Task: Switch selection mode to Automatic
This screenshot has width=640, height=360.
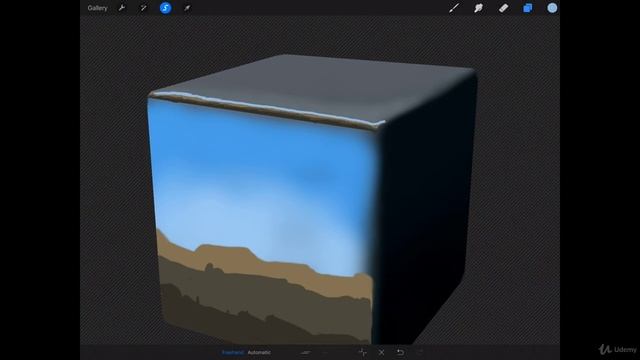Action: pyautogui.click(x=259, y=352)
